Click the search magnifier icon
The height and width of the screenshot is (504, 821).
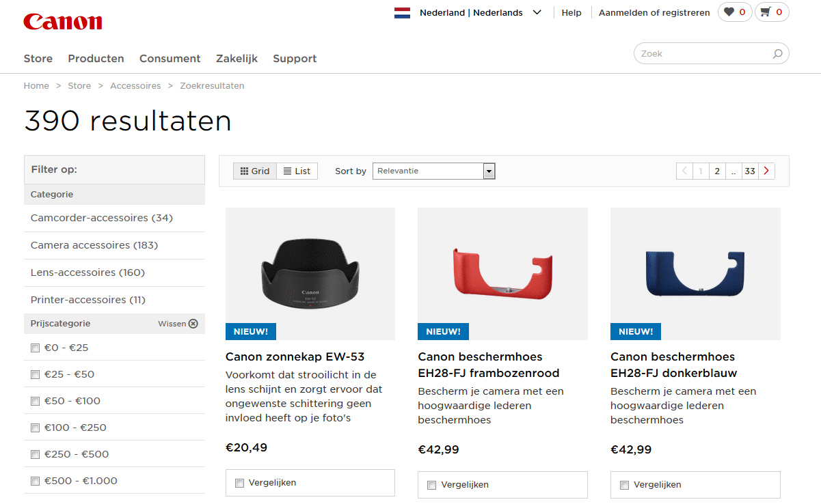coord(777,54)
